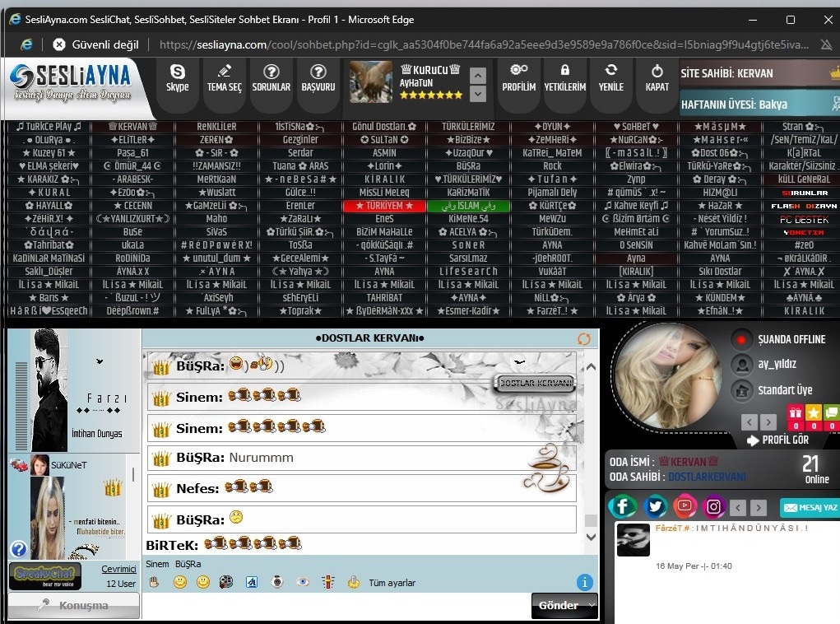
Task: Select the green ISLAM room tab
Action: [x=468, y=205]
